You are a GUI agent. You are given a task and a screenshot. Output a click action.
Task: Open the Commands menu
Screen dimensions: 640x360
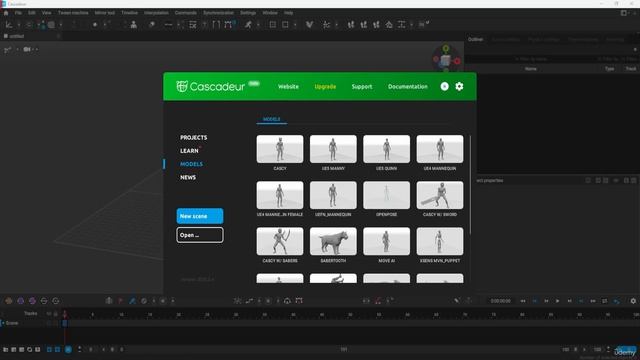[x=186, y=13]
